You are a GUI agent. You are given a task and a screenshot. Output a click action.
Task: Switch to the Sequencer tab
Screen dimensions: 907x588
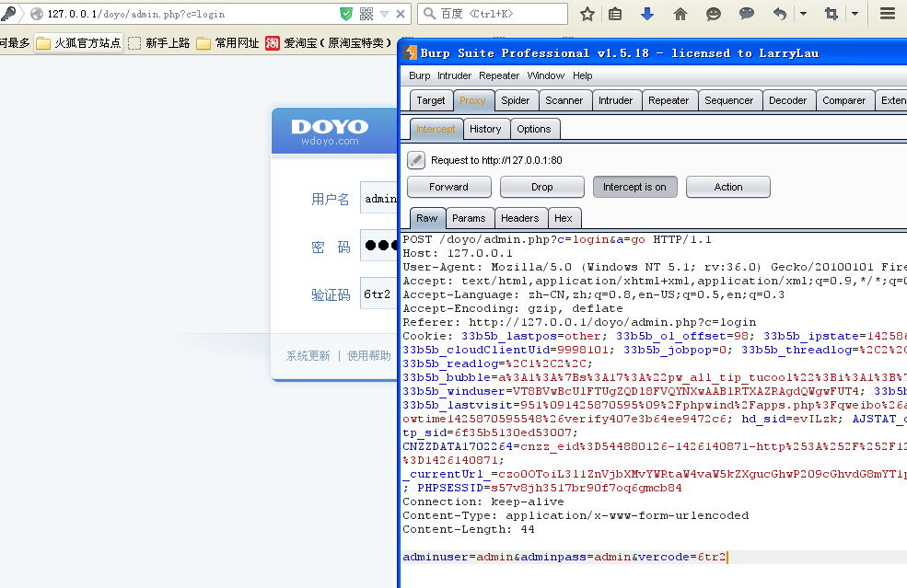click(x=729, y=100)
